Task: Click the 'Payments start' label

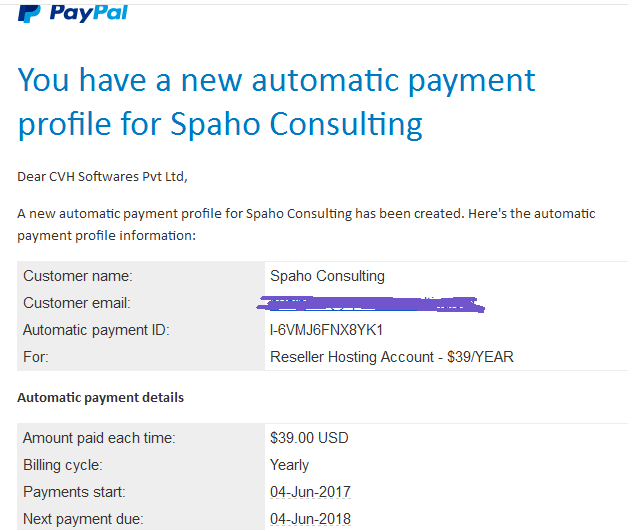Action: 74,492
